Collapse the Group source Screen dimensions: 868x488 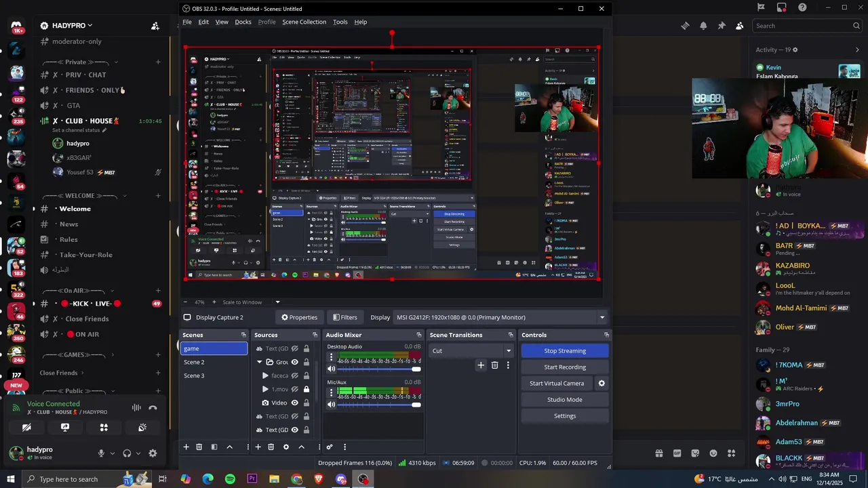[259, 362]
